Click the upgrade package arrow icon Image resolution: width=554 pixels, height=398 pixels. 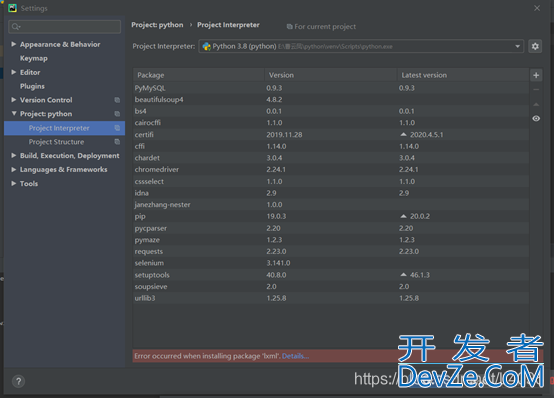[536, 104]
